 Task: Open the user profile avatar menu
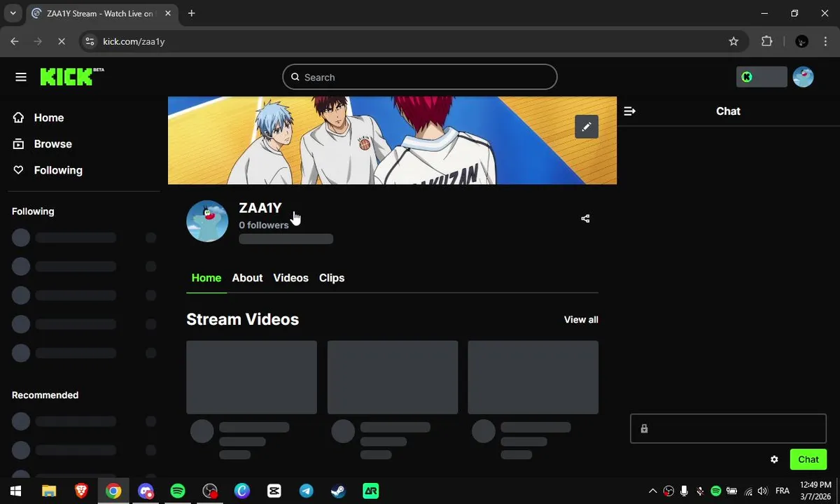coord(803,77)
